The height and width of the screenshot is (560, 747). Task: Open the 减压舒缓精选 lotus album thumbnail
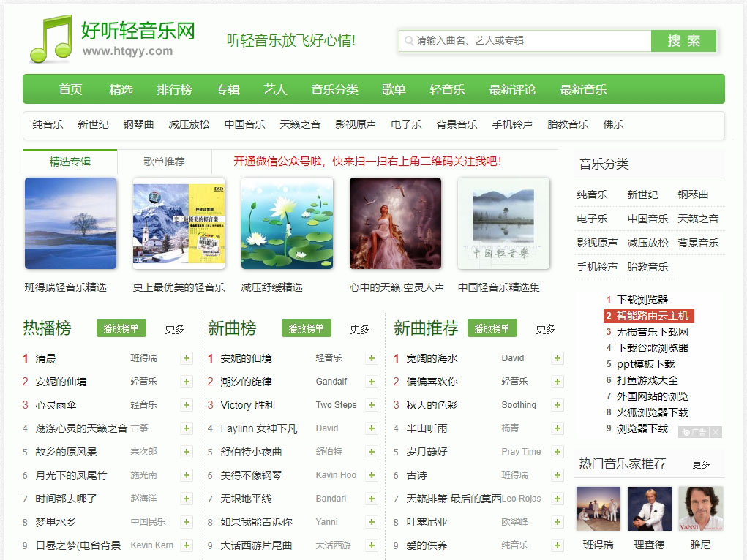287,224
